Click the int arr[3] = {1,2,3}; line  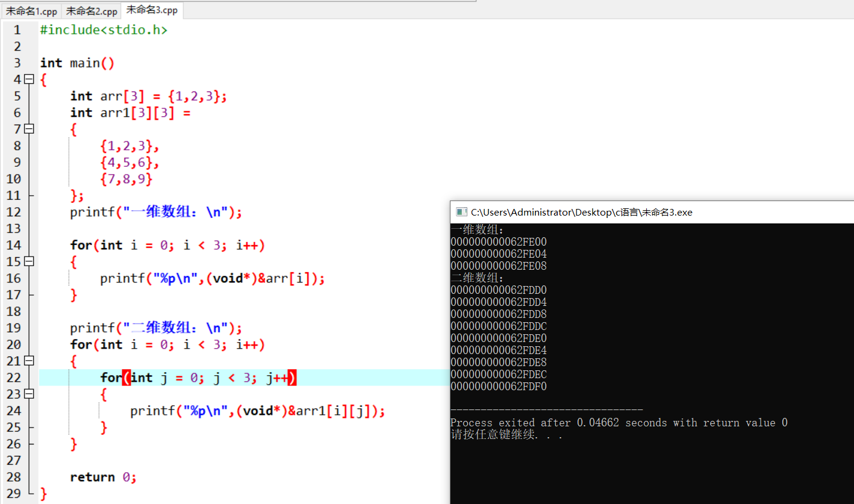coord(148,96)
